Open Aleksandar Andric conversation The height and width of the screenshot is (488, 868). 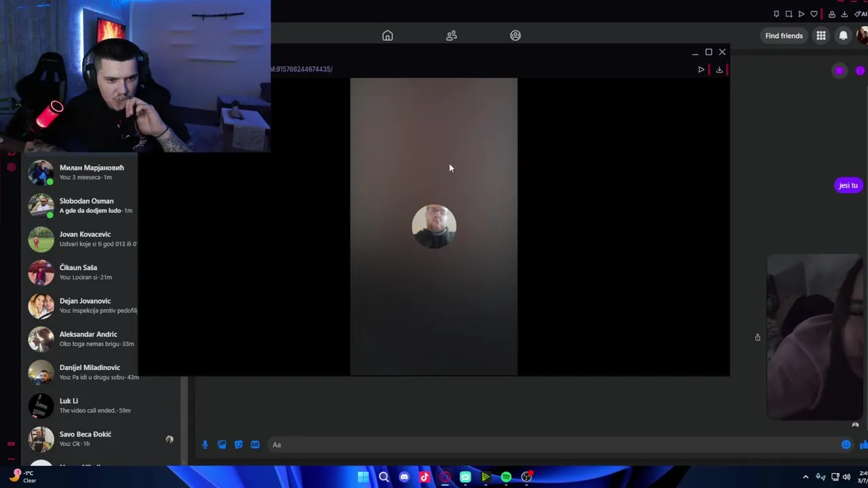81,338
